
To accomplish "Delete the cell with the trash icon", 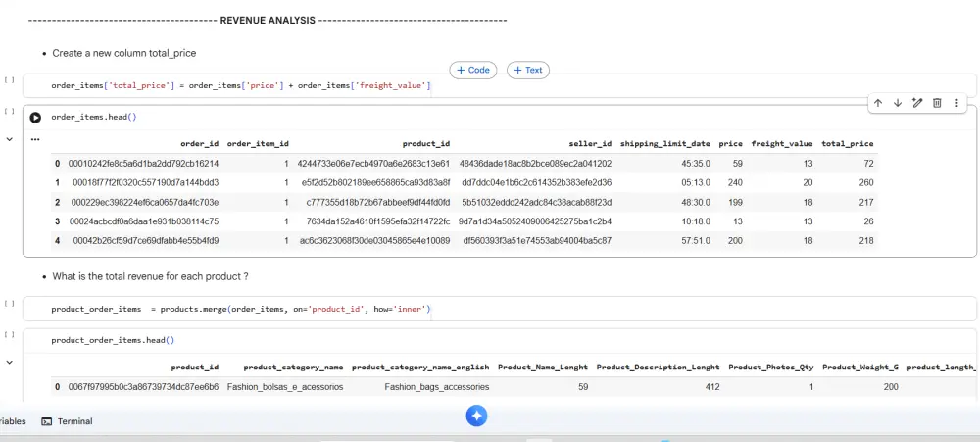I will point(937,103).
